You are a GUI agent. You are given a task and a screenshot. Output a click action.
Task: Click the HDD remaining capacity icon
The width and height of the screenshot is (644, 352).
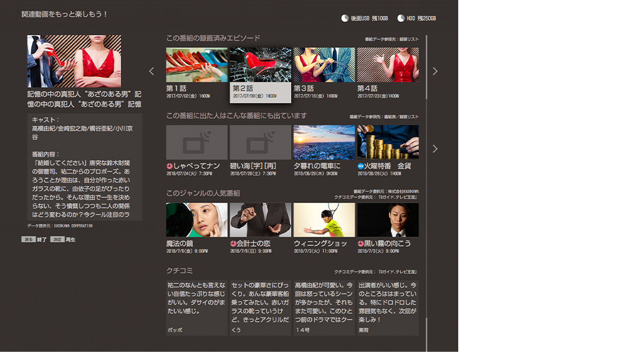tap(400, 18)
